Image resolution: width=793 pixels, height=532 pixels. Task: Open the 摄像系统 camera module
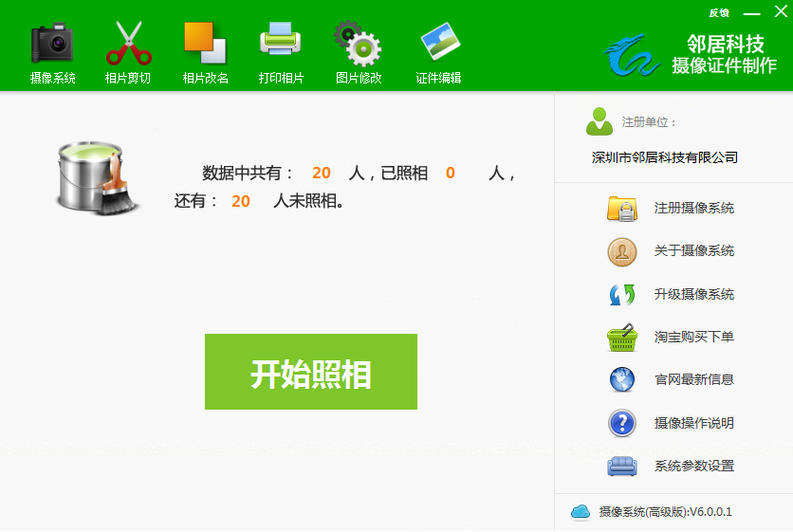52,50
